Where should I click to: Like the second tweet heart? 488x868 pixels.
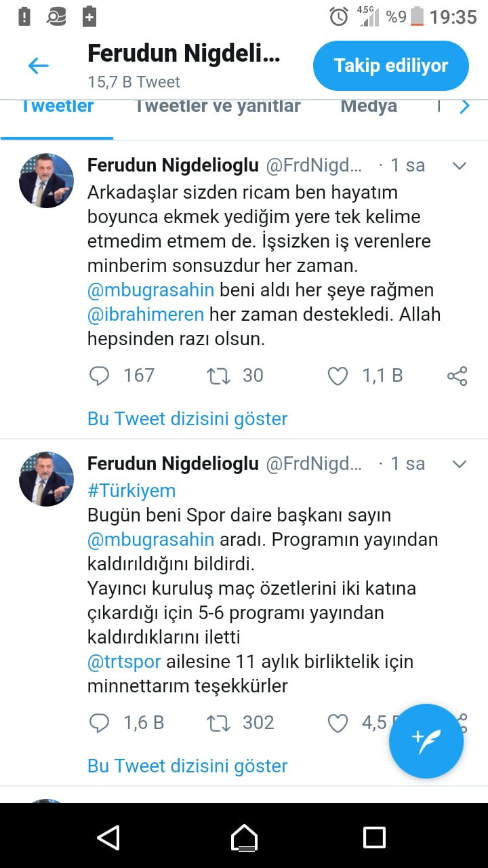(337, 723)
